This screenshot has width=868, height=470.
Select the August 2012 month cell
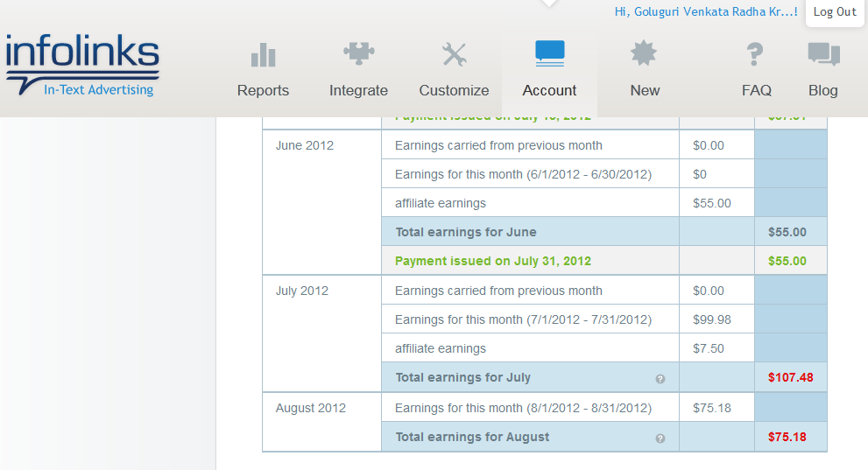[321, 422]
